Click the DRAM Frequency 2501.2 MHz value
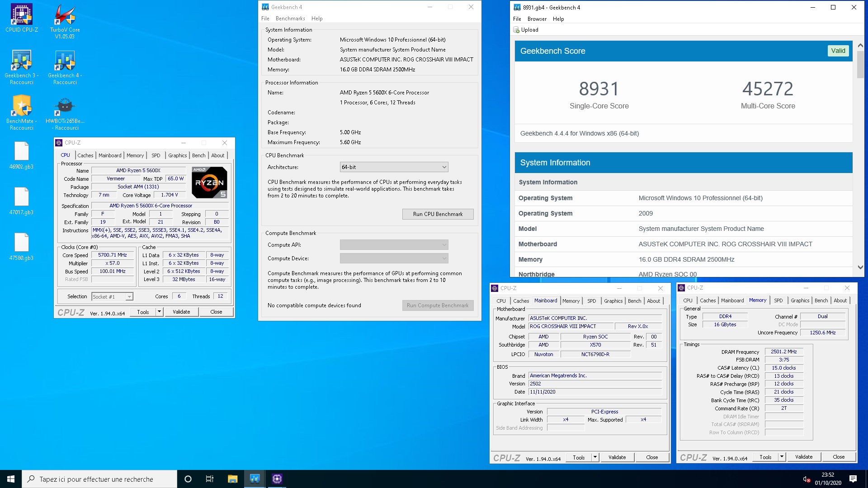 pos(783,352)
